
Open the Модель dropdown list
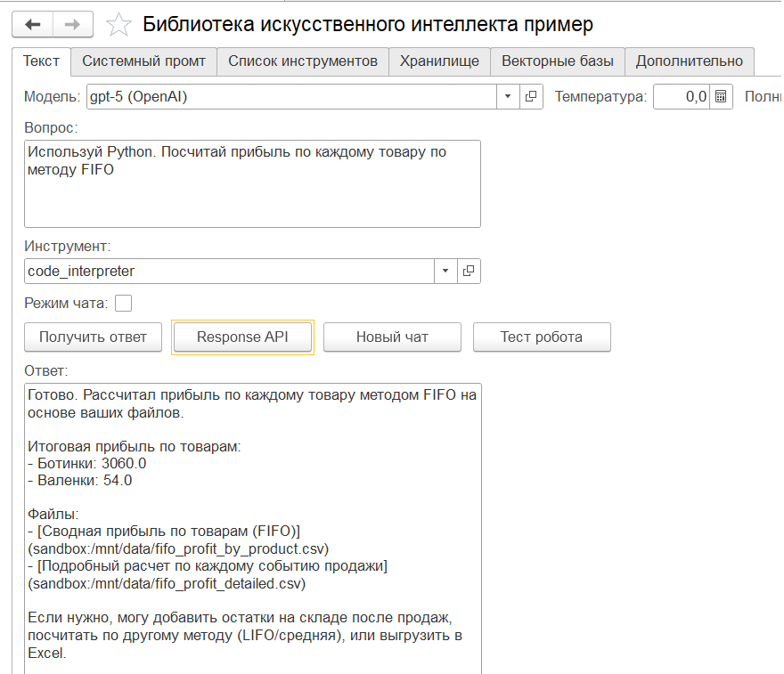click(x=508, y=96)
